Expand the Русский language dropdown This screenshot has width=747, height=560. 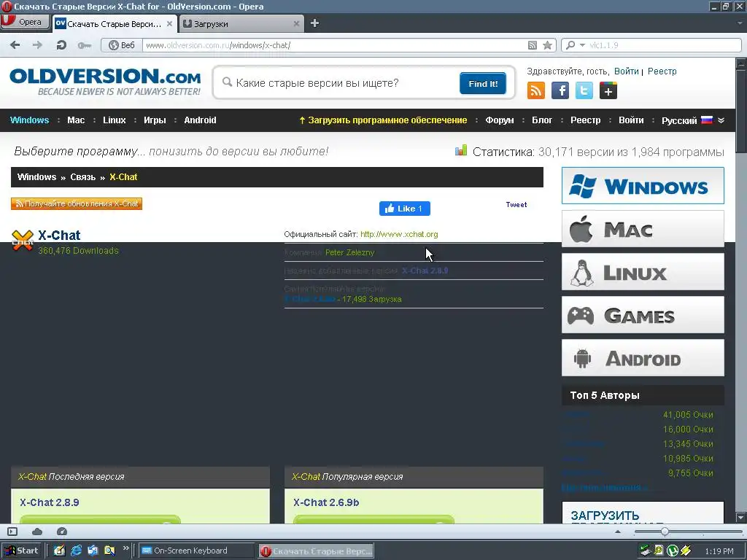[x=693, y=120]
